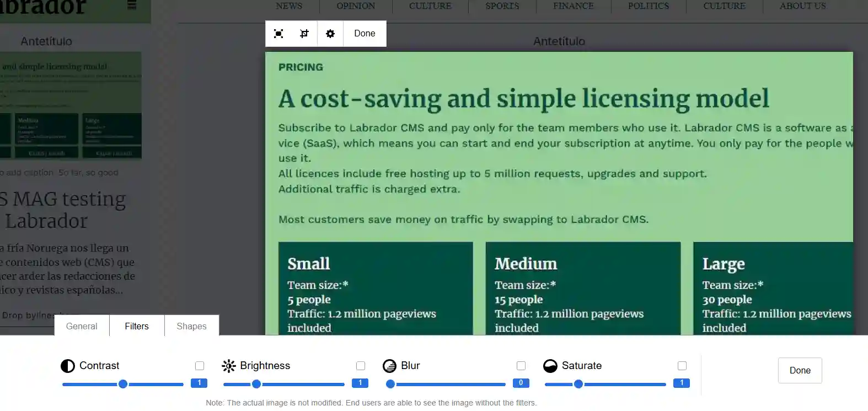Select the crop tool icon
This screenshot has width=868, height=411.
304,34
